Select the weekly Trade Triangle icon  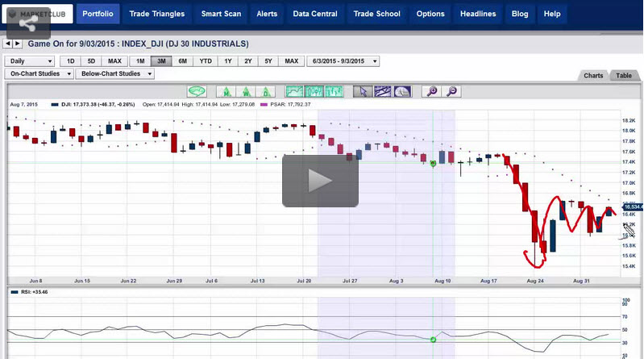(247, 91)
